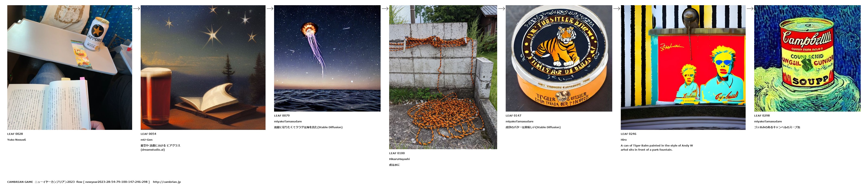
Task: Click the arrow between LEAF 0028 and 0054
Action: 137,9
